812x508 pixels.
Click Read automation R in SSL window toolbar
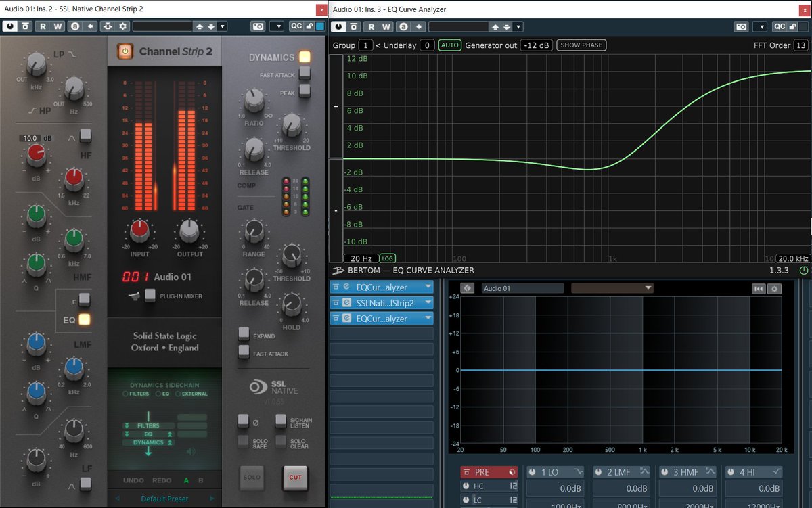click(42, 26)
